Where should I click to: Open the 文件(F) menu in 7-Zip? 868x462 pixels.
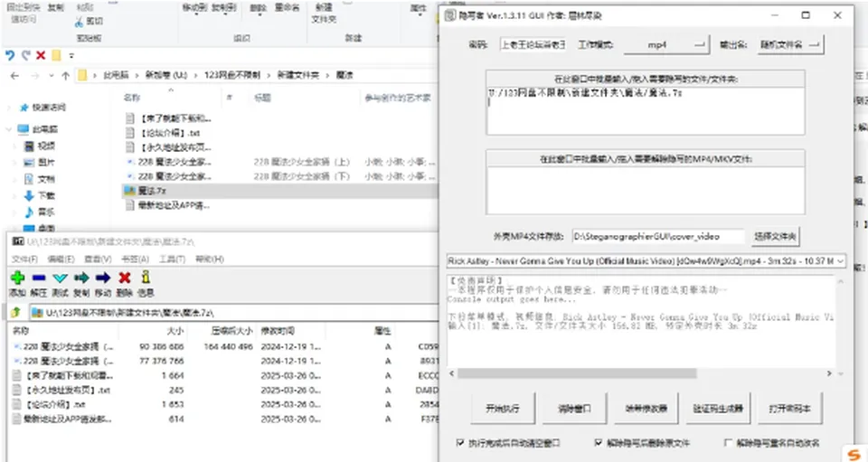(24, 259)
